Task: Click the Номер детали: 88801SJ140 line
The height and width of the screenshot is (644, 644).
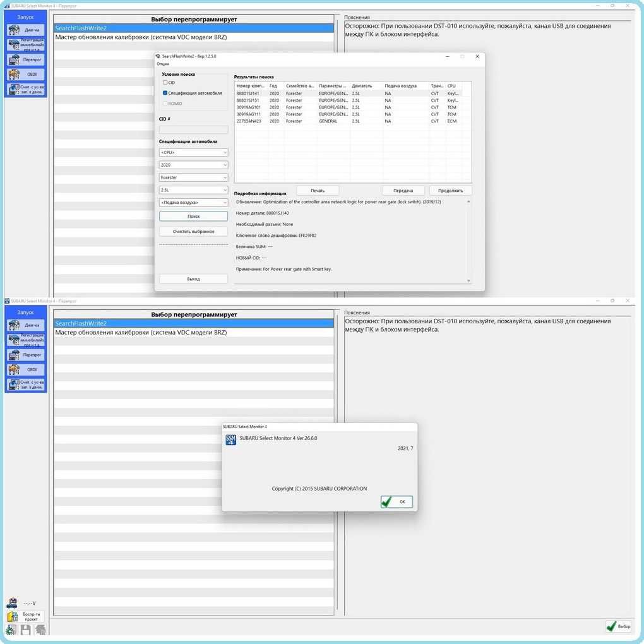Action: pos(262,213)
